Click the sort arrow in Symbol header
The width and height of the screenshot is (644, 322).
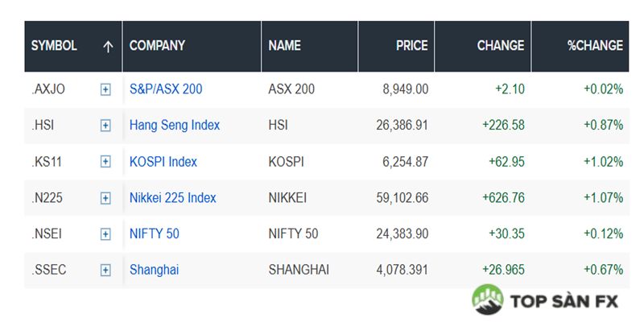point(108,47)
